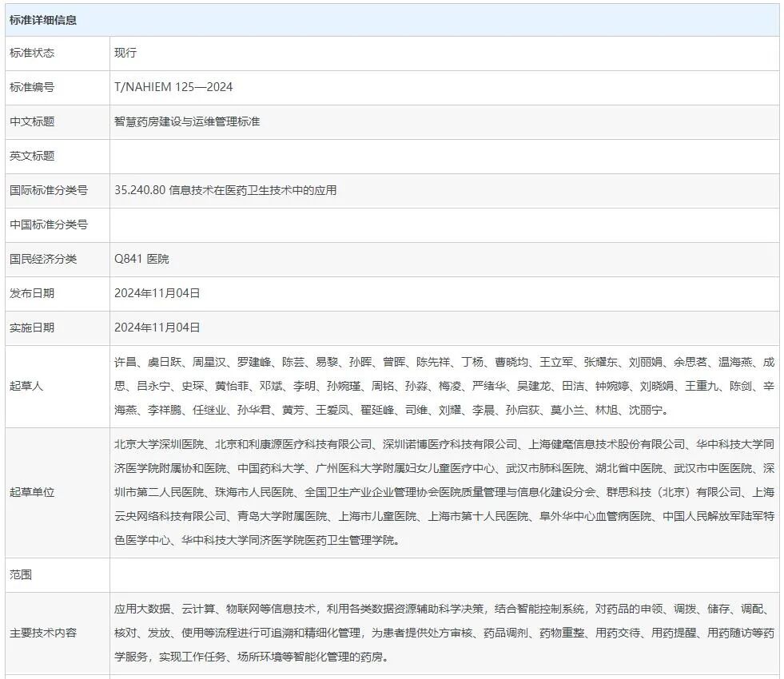Click the empty 范围 value cell

point(444,574)
